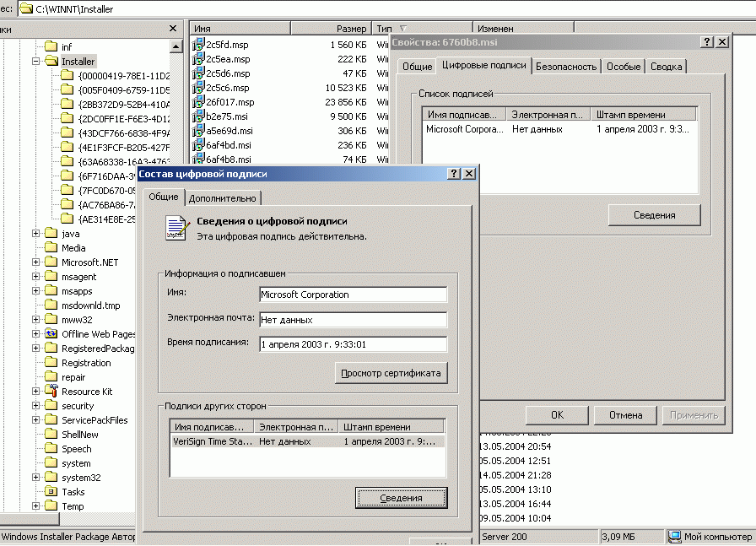The width and height of the screenshot is (756, 546).
Task: Click the security folder icon
Action: pos(51,406)
